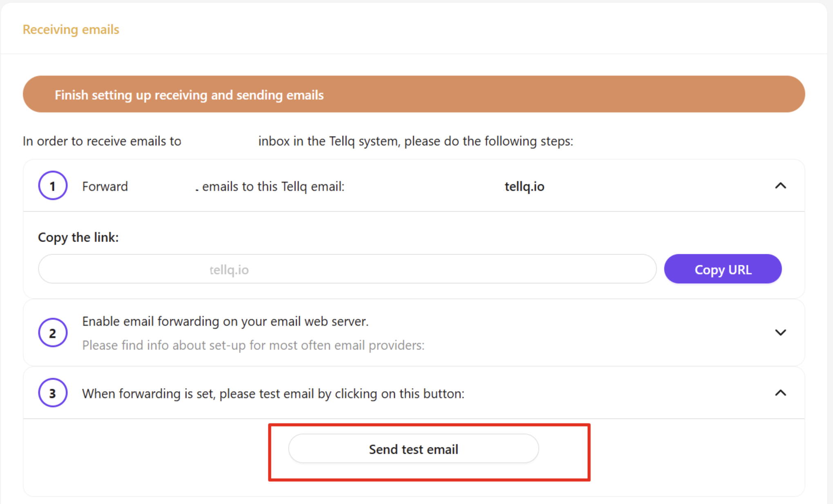Click the step 3 number circle
Screen dimensions: 833x504
[x=53, y=393]
